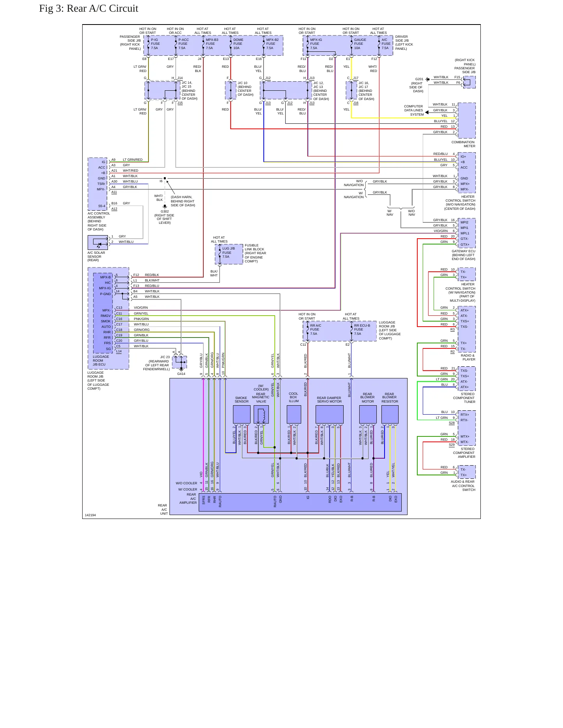Screen dimensions: 563x728
Task: Click the MPX-B2 FUSE 7.5A label
Action: (x=272, y=44)
